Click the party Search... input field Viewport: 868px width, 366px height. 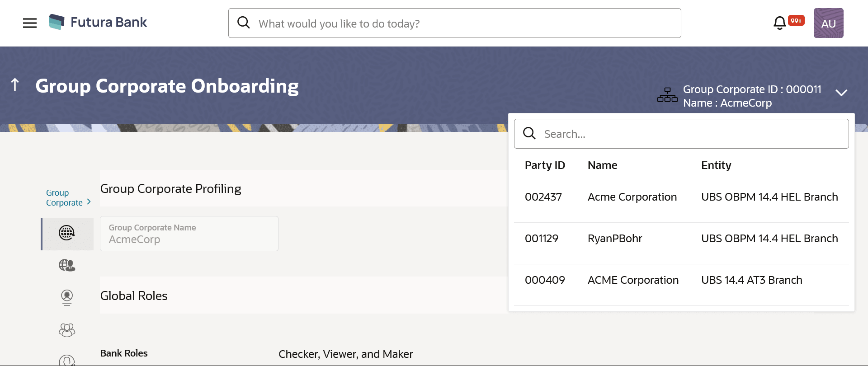(681, 134)
